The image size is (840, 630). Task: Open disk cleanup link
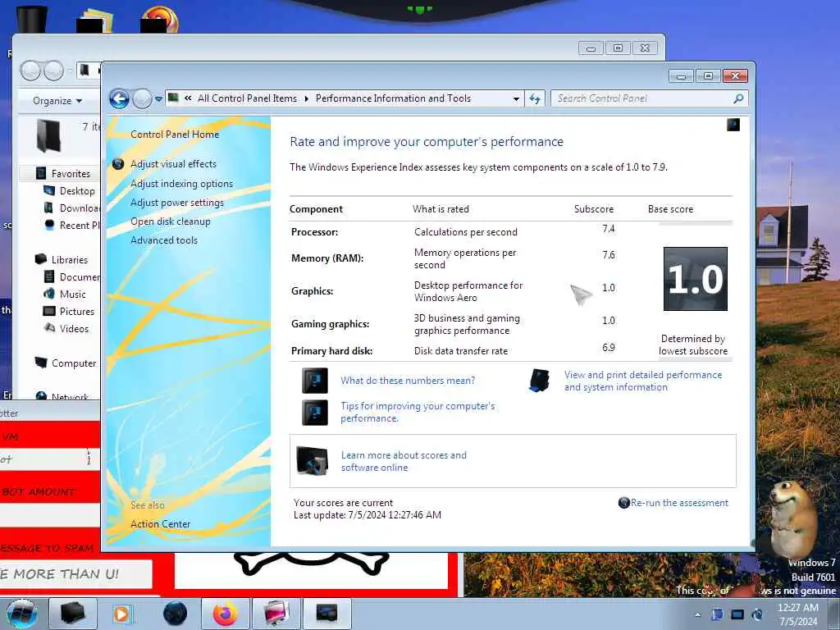(171, 221)
